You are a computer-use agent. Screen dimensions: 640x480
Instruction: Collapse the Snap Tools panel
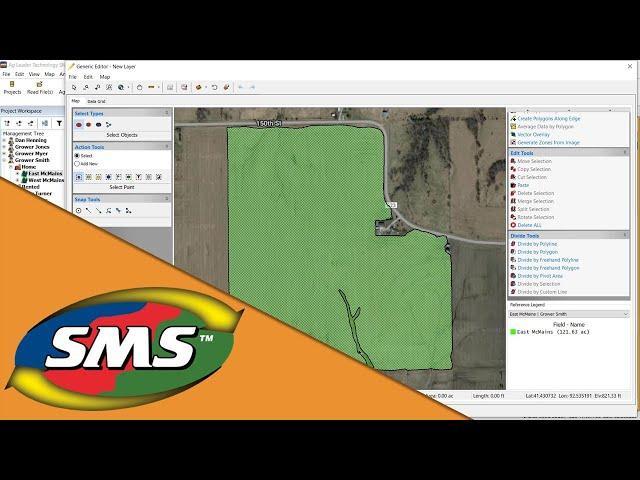[x=167, y=199]
